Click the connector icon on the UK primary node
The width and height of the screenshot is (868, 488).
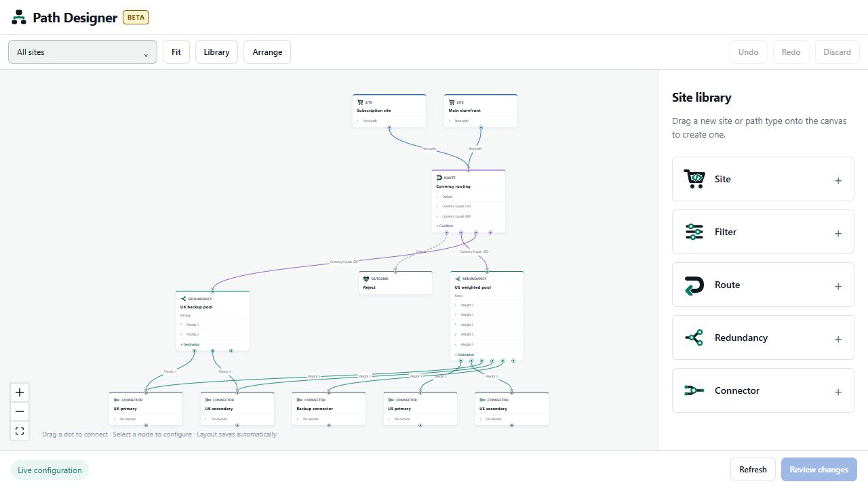point(117,400)
